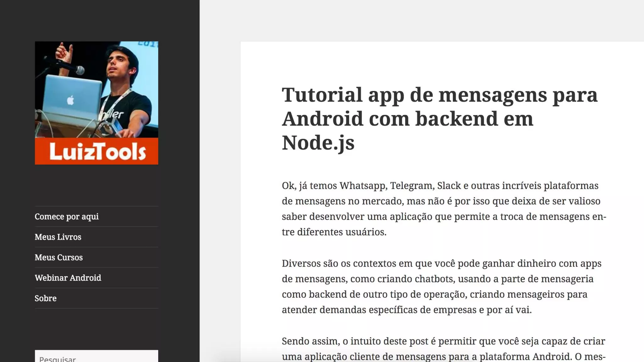Click the Apple logo on the laptop
The width and height of the screenshot is (644, 362).
[70, 101]
